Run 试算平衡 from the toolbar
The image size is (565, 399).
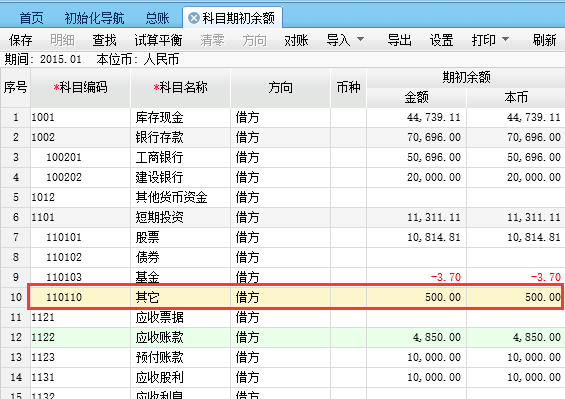pos(158,40)
